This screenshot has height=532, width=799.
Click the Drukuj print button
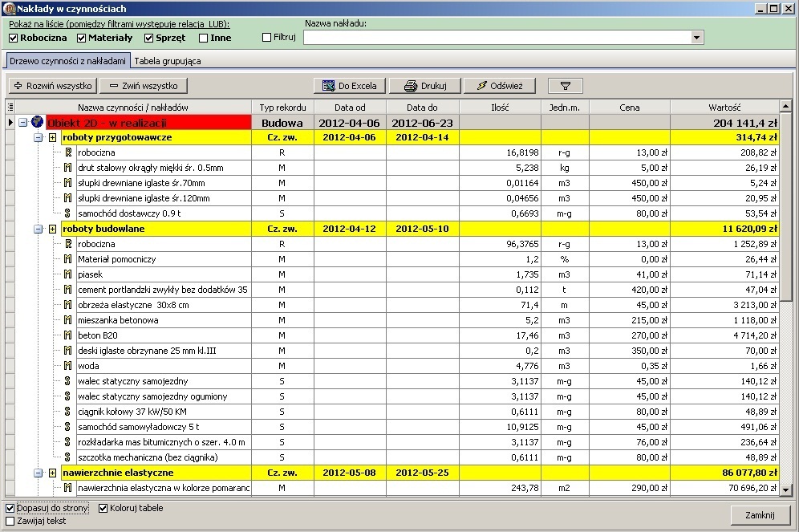pyautogui.click(x=425, y=86)
